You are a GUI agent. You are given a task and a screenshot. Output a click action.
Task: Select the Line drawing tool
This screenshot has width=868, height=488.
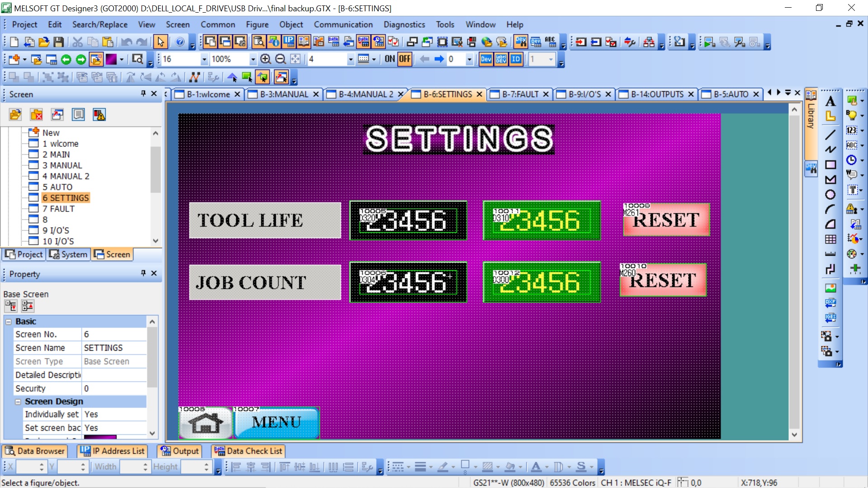830,134
